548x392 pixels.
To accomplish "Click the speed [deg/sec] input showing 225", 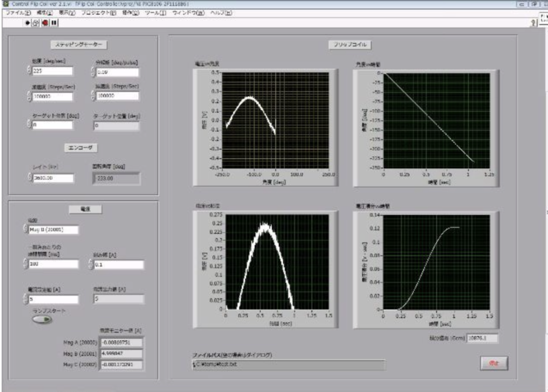I will click(52, 71).
